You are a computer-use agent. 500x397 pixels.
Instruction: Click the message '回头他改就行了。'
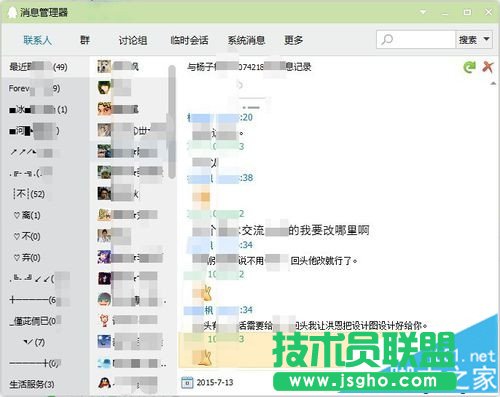[324, 261]
